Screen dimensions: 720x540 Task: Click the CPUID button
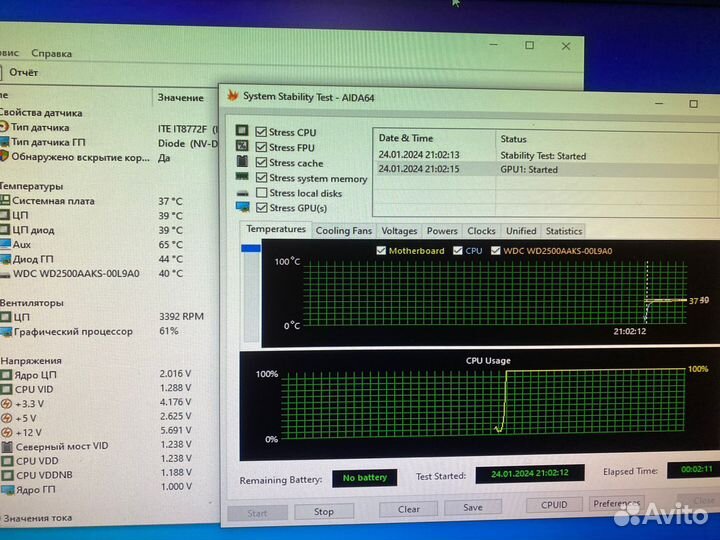(x=554, y=505)
